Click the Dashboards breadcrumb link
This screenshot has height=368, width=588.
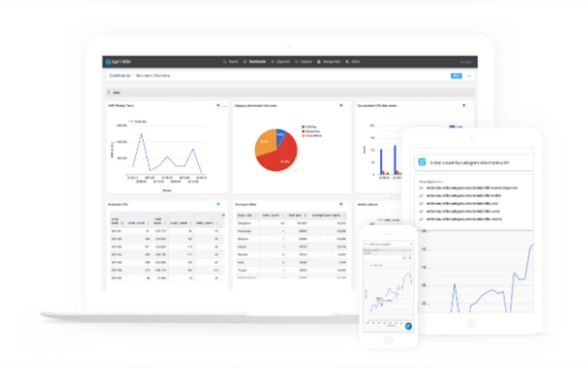(x=120, y=76)
